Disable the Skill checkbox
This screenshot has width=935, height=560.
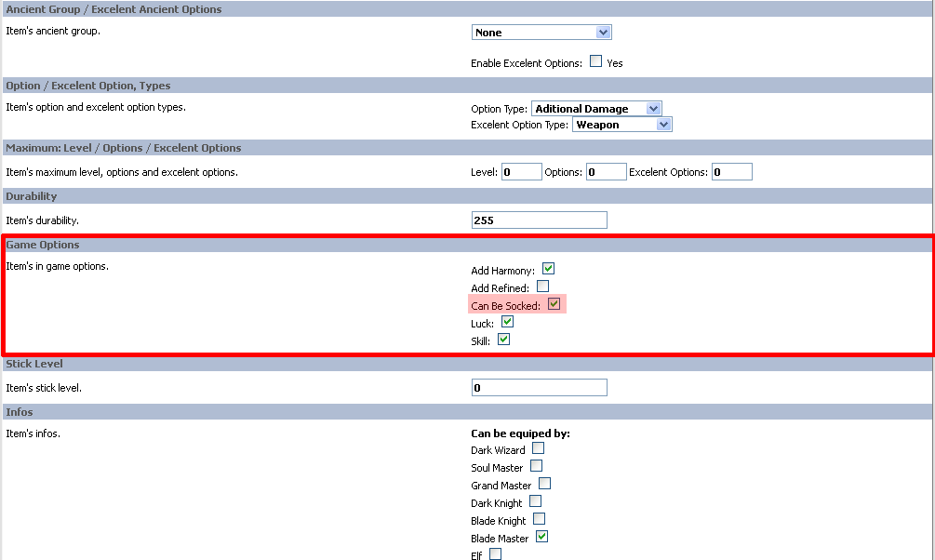tap(503, 340)
